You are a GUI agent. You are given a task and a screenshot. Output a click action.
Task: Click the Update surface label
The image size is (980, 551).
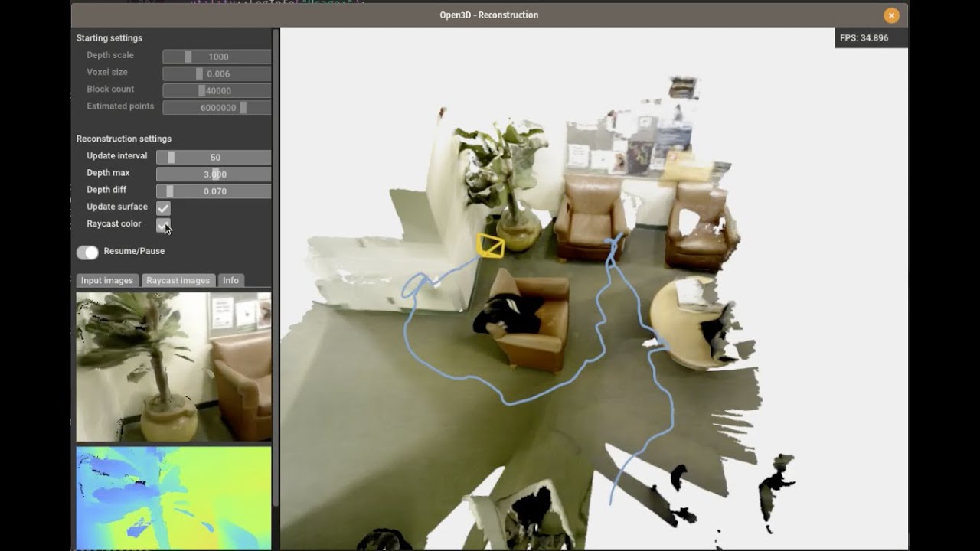click(x=117, y=207)
